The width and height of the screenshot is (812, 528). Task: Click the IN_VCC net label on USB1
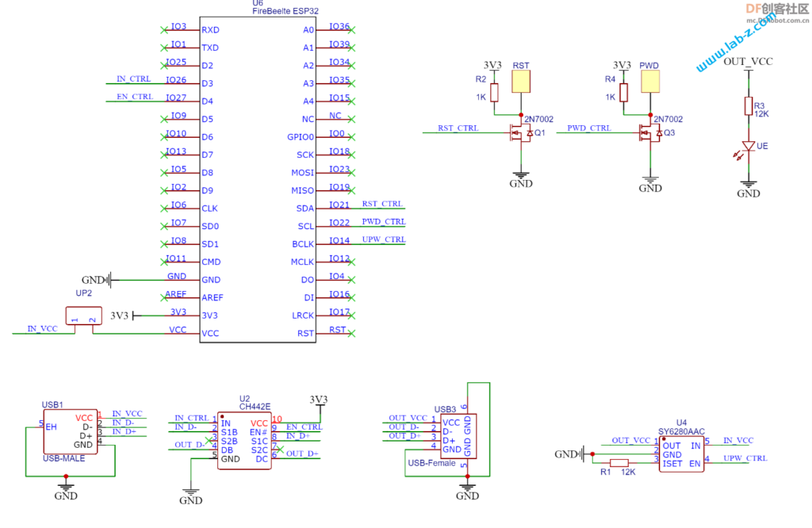[127, 414]
